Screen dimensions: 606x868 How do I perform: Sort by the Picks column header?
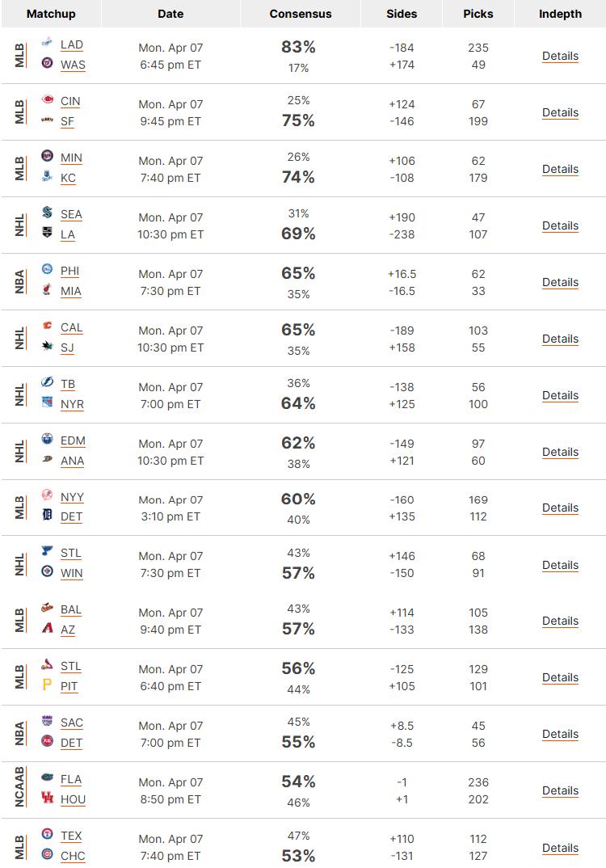point(478,14)
